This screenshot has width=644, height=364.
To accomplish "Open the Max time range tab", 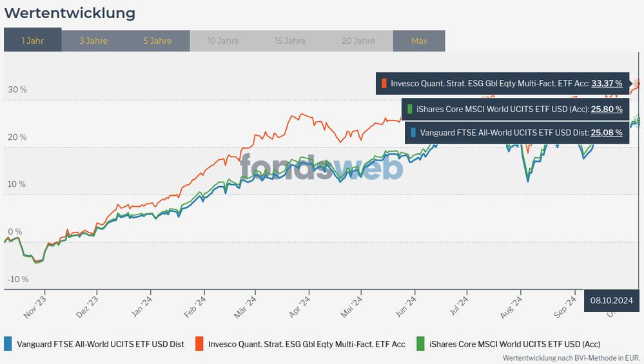I will tap(419, 41).
